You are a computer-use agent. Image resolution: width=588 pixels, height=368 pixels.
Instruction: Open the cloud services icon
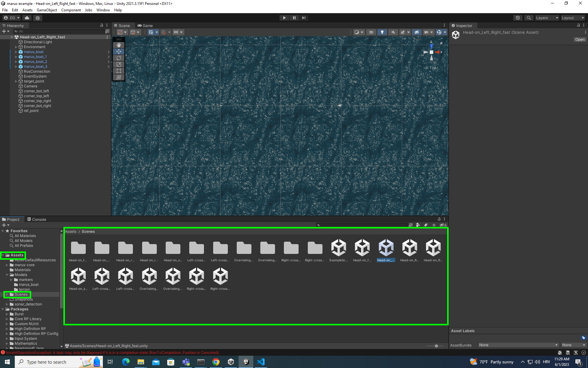(27, 18)
